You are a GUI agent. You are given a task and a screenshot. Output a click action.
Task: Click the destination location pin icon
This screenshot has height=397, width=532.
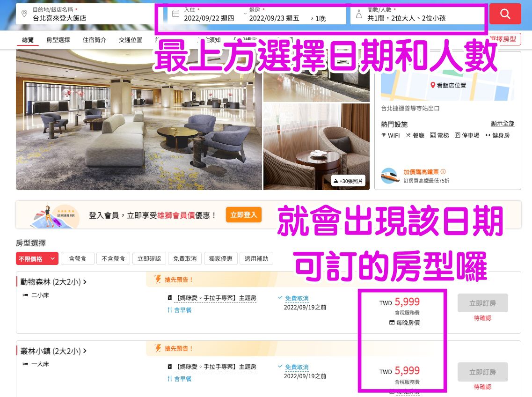pyautogui.click(x=24, y=14)
